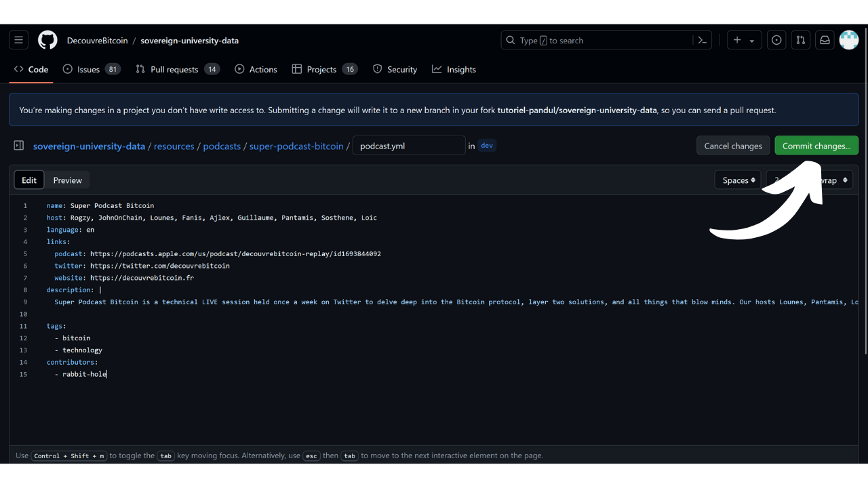
Task: Expand the file tree side panel
Action: [x=19, y=146]
